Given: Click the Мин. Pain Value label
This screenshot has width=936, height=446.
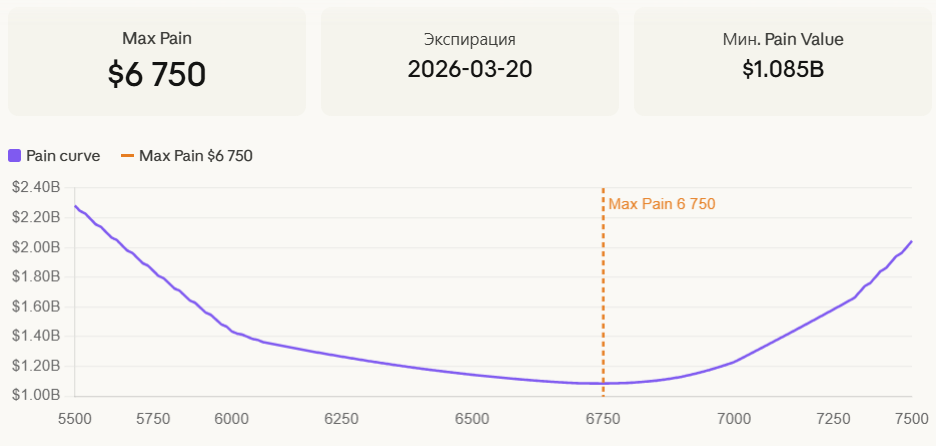Looking at the screenshot, I should [783, 40].
